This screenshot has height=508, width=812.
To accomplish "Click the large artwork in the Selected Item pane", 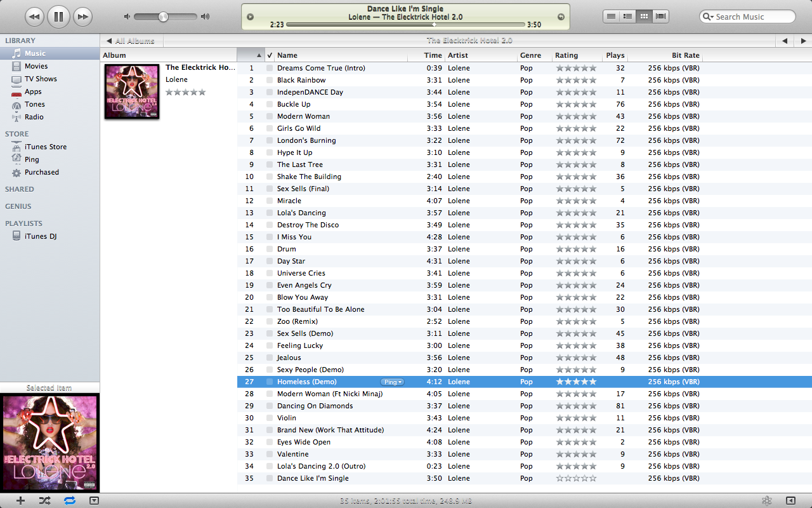I will point(49,443).
